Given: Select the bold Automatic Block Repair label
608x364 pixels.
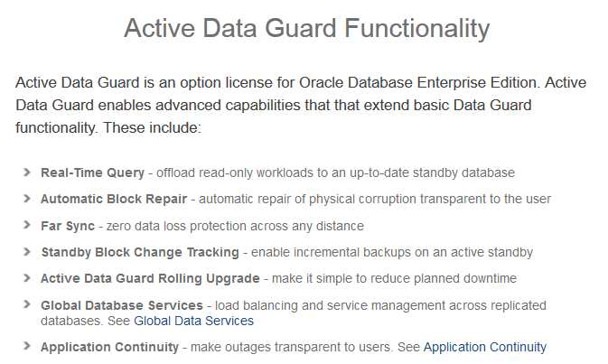Looking at the screenshot, I should click(x=114, y=199).
